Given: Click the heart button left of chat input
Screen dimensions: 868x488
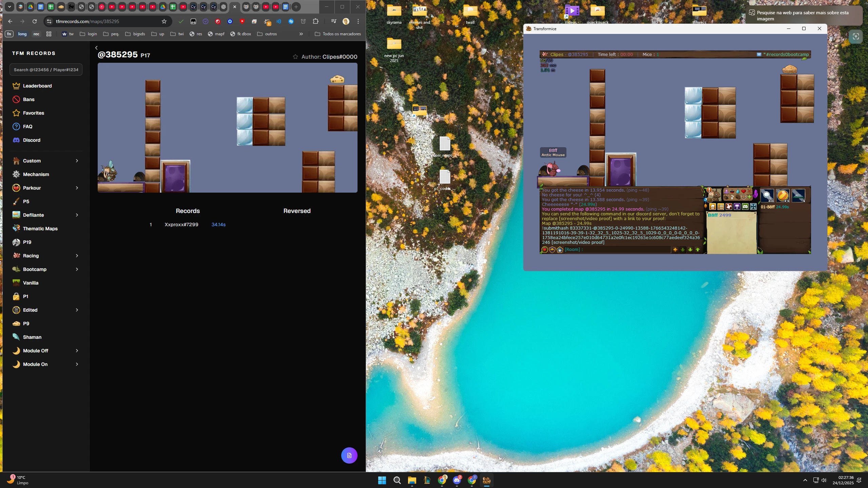Looking at the screenshot, I should pyautogui.click(x=545, y=250).
